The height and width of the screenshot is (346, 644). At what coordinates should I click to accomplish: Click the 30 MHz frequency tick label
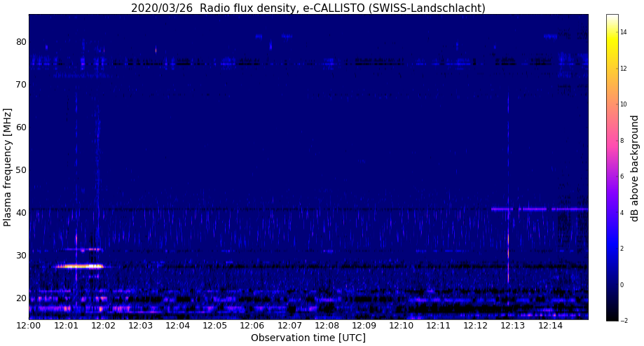[21, 255]
